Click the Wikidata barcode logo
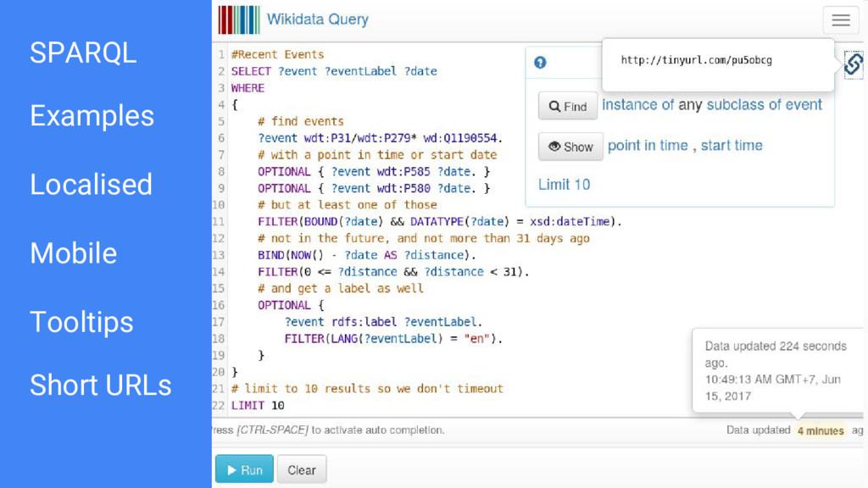Viewport: 868px width, 488px height. [x=238, y=20]
